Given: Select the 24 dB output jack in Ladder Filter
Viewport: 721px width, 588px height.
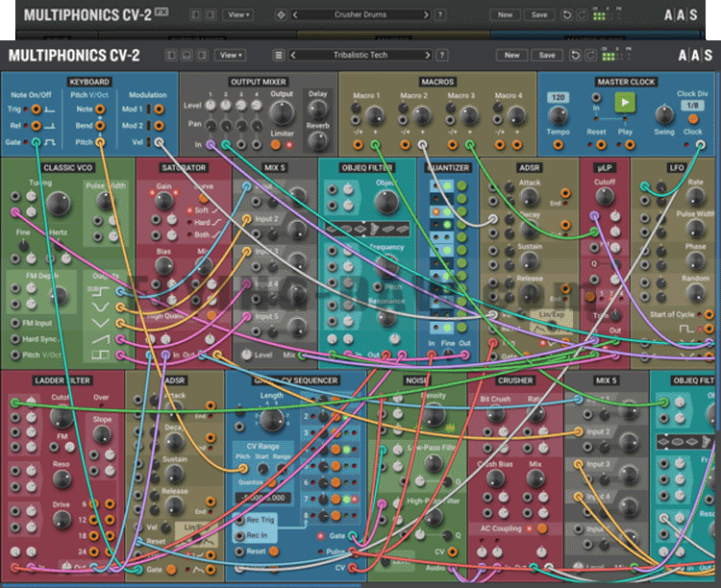Looking at the screenshot, I should point(94,551).
